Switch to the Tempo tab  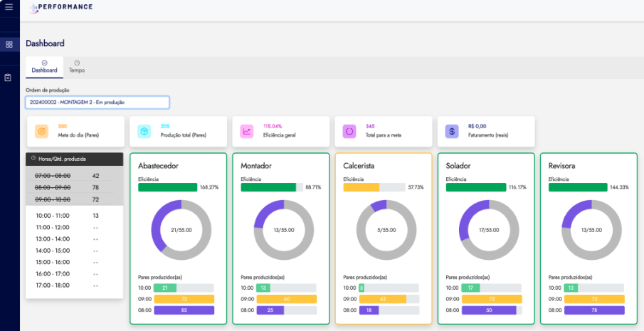[x=77, y=67]
